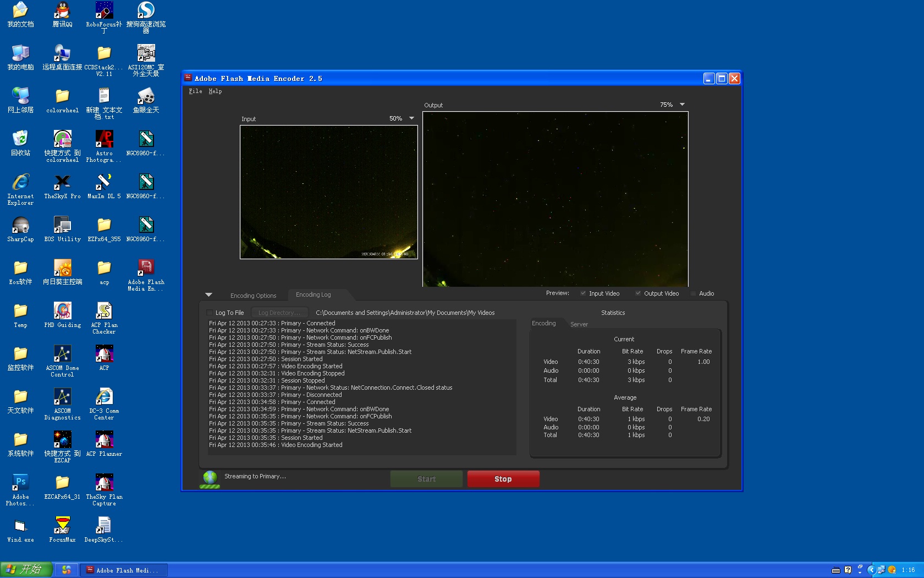Launch MaxIm DL 5 desktop shortcut
The height and width of the screenshot is (578, 924).
point(104,186)
